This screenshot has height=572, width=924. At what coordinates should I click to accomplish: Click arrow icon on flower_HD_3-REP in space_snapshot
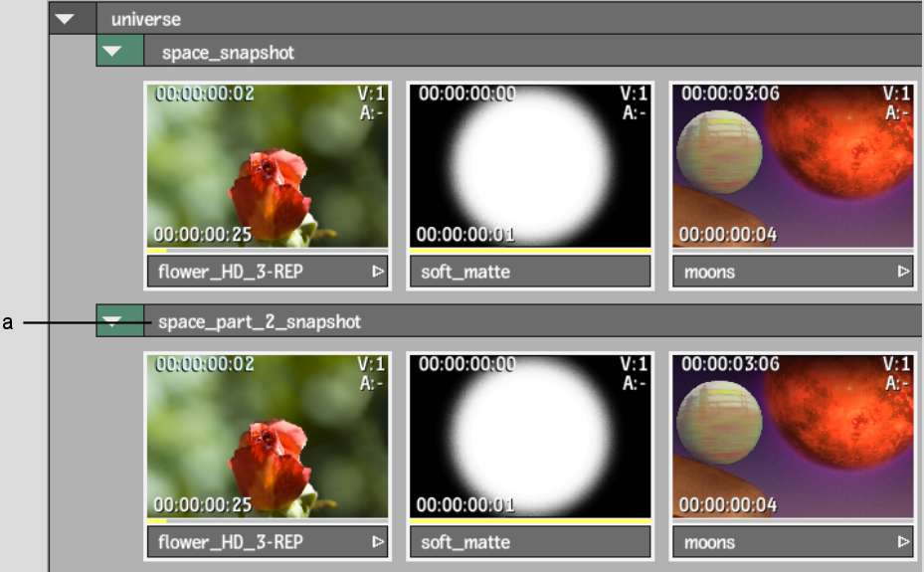[378, 271]
